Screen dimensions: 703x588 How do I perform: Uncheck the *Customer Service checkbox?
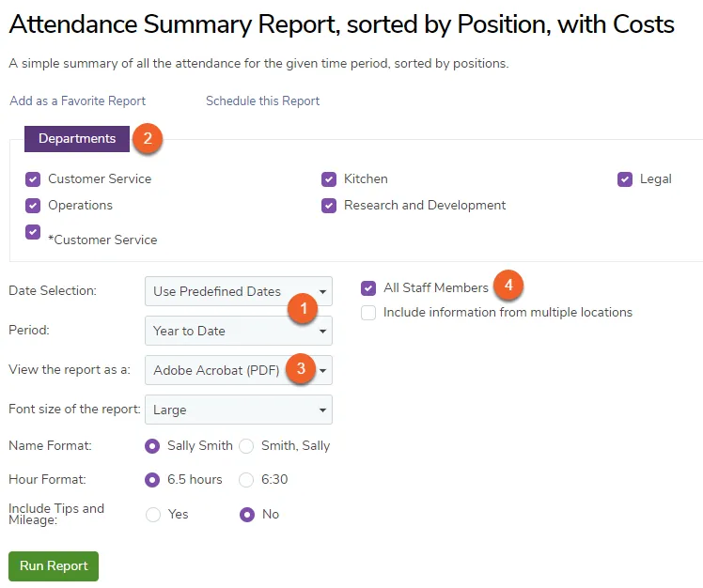click(33, 232)
